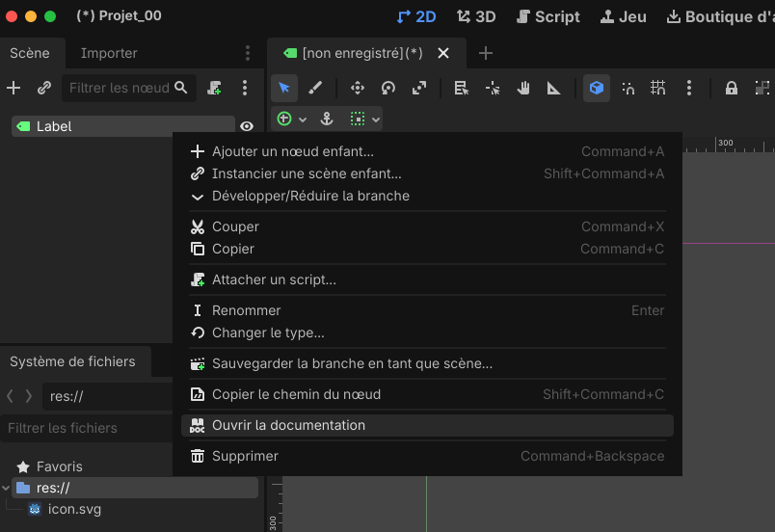Screen dimensions: 775x532
Task: Select the res:// folder row
Action: coord(134,488)
